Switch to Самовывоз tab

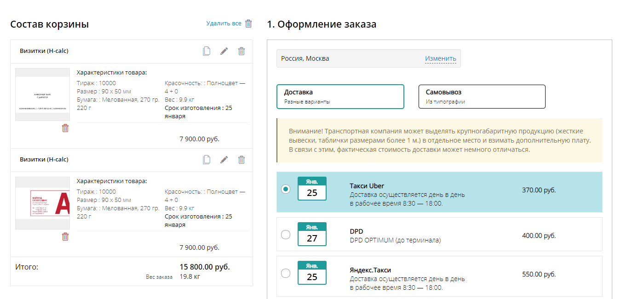click(x=482, y=97)
